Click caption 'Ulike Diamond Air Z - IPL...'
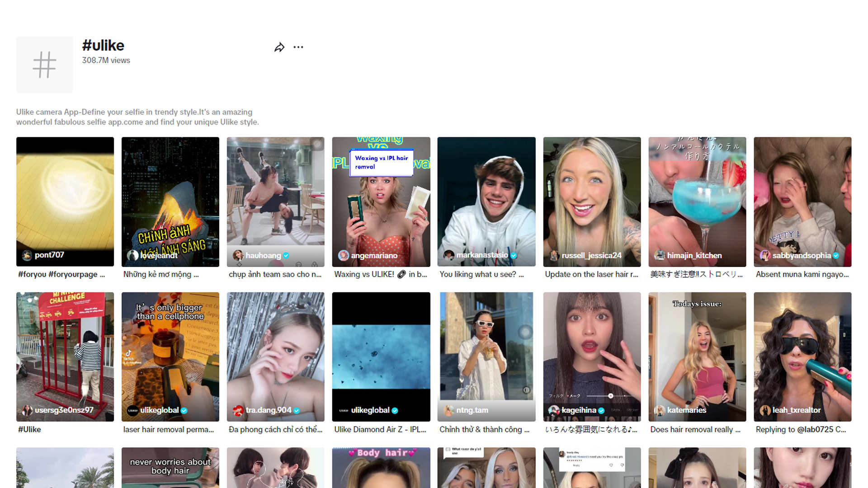This screenshot has width=868, height=488. pyautogui.click(x=380, y=430)
